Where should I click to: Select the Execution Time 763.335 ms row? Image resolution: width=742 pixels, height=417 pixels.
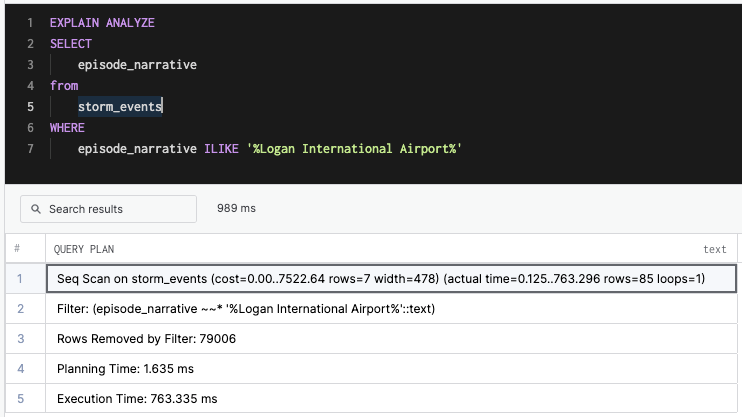[391, 398]
